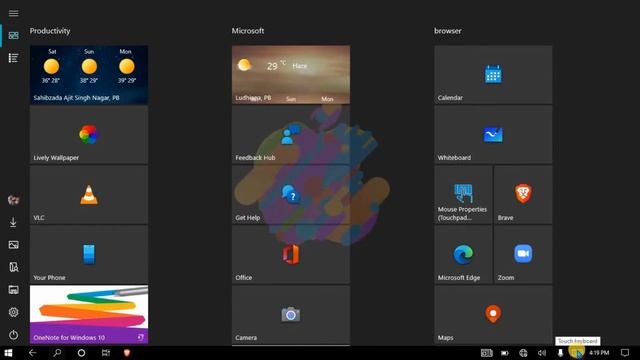The height and width of the screenshot is (360, 640).
Task: Open the Power options button
Action: (x=13, y=335)
